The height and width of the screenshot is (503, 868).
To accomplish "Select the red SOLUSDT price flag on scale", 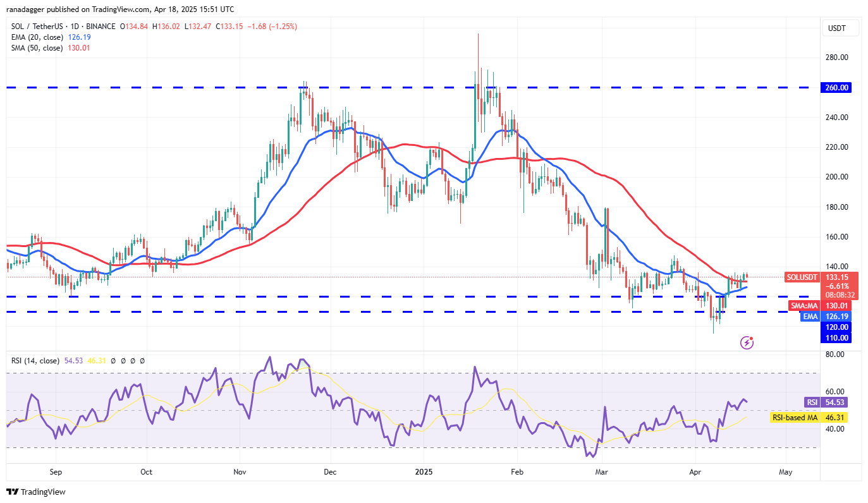I will (802, 277).
